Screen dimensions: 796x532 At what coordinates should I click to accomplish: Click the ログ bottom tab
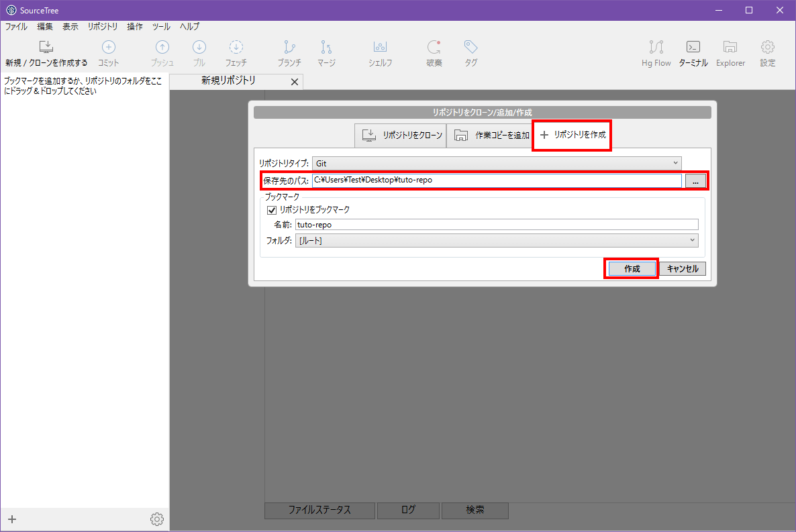[x=408, y=510]
